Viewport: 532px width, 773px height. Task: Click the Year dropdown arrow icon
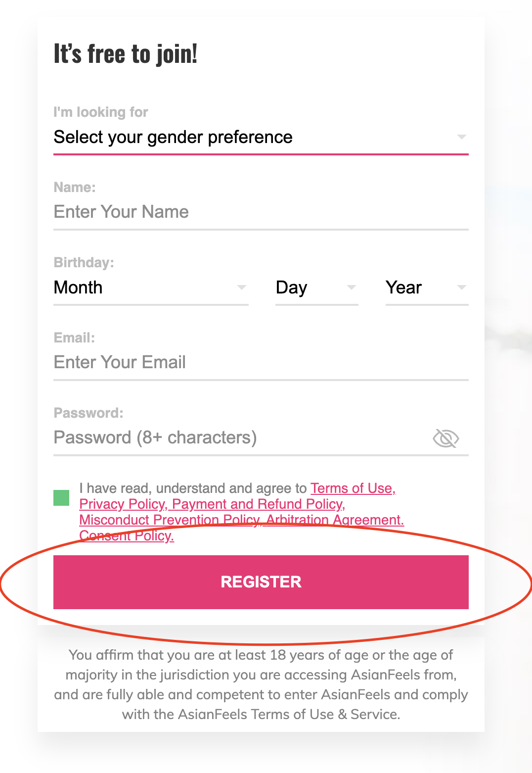click(461, 287)
